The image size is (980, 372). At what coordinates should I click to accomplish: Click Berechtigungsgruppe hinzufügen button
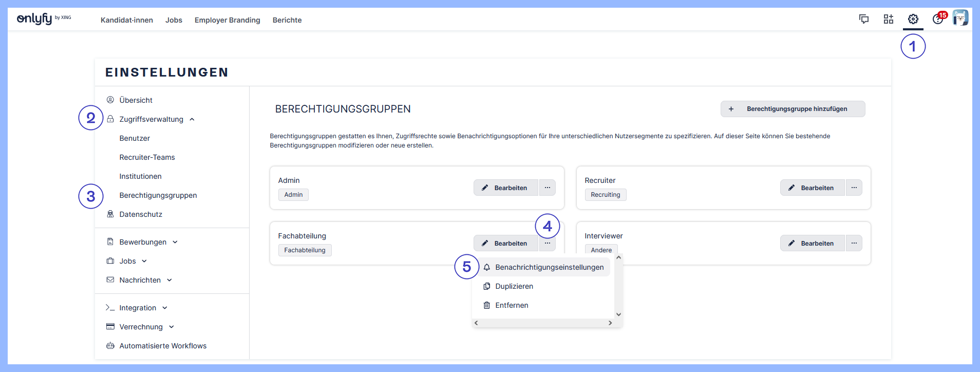(793, 109)
